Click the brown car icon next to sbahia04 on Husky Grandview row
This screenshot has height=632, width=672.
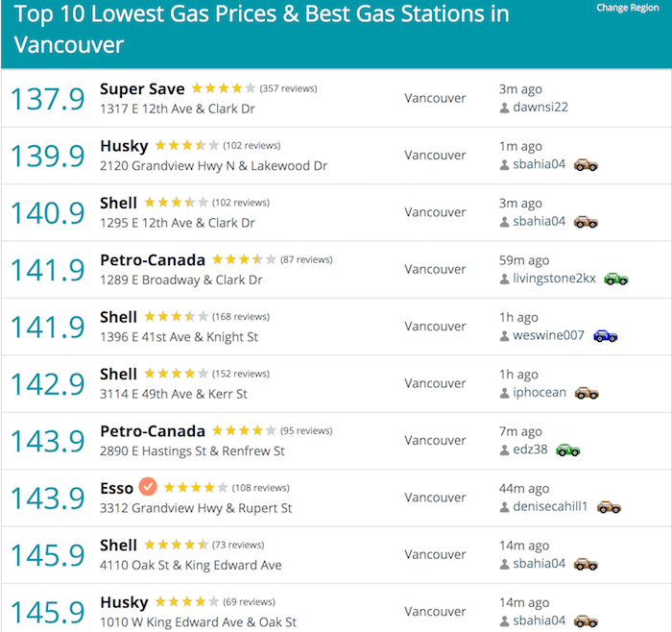[x=586, y=164]
